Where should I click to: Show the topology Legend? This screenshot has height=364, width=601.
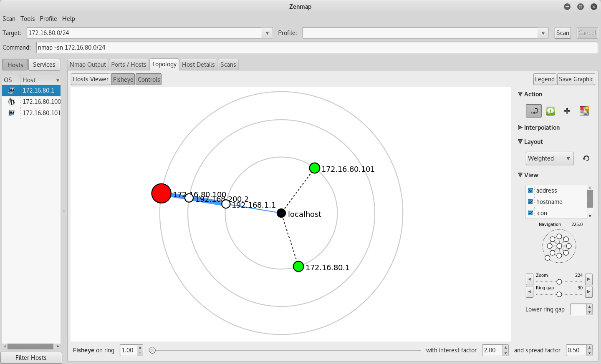tap(545, 79)
